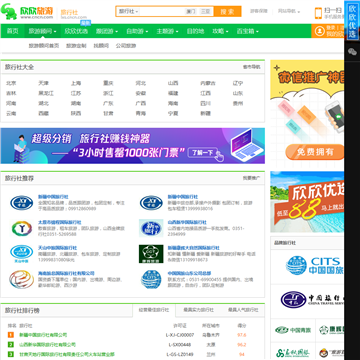Open 海南旅总国际旅行社有限公司 title link
This screenshot has height=360, width=360.
pos(66,273)
